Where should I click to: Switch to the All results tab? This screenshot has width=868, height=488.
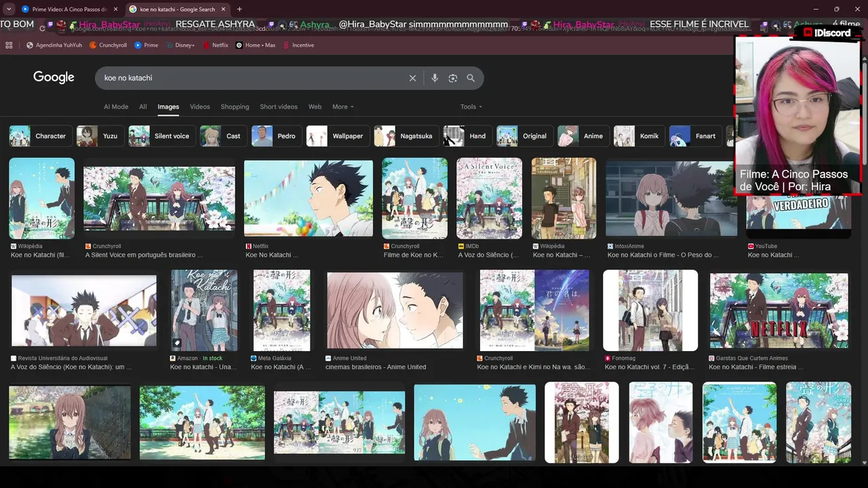(143, 107)
